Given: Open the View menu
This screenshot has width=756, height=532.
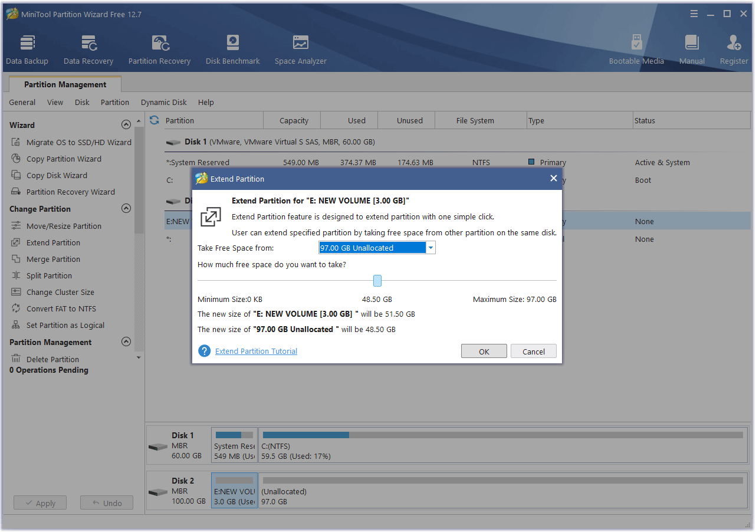Looking at the screenshot, I should click(x=55, y=102).
